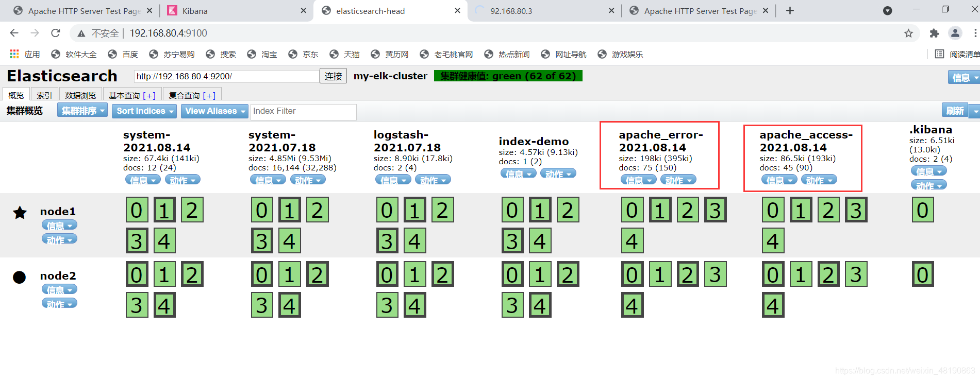
Task: Bookmark this page with the star icon
Action: [x=908, y=33]
